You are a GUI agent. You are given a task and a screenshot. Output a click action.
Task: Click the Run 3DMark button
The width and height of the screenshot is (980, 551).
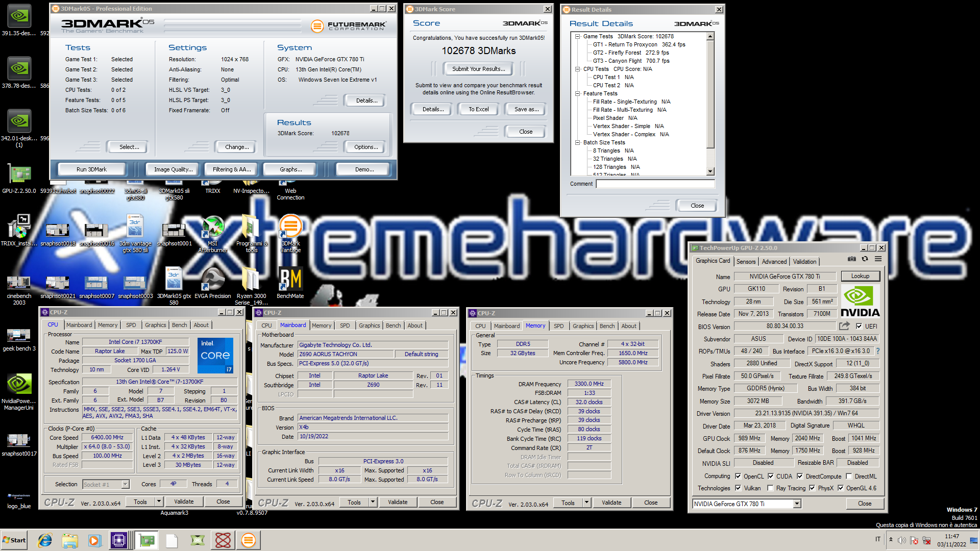[92, 169]
